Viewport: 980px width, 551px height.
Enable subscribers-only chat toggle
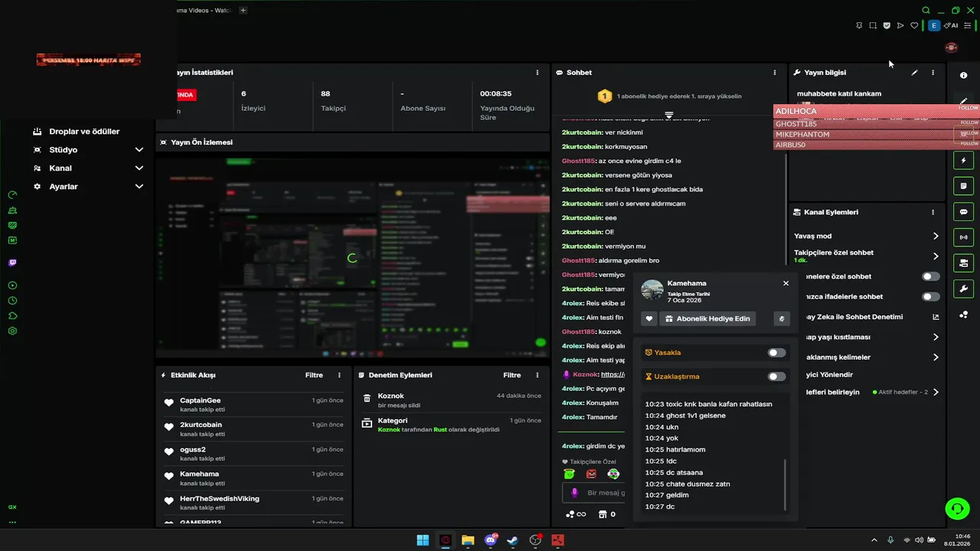click(x=931, y=276)
